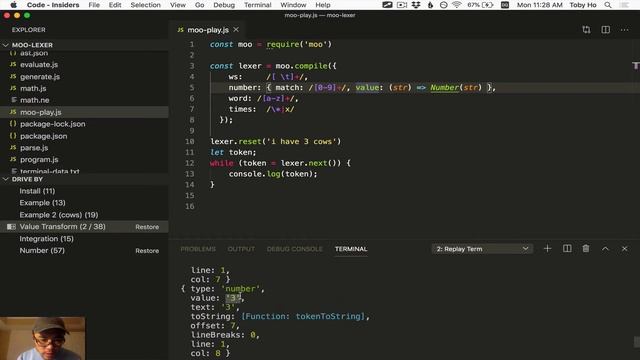Close the terminal panel
The height and width of the screenshot is (360, 640).
(624, 249)
